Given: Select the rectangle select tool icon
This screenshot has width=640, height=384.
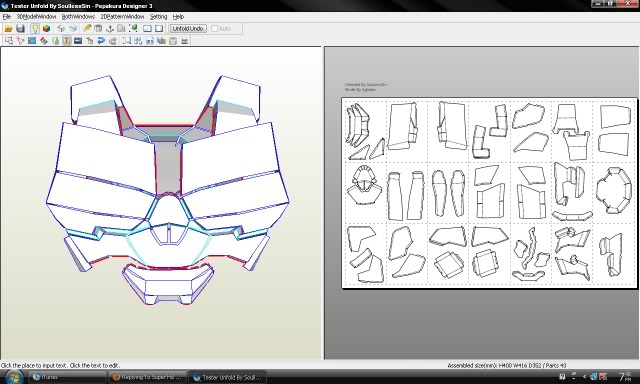Looking at the screenshot, I should 9,40.
